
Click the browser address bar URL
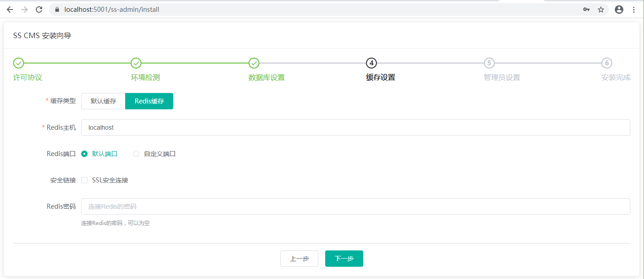pyautogui.click(x=112, y=10)
